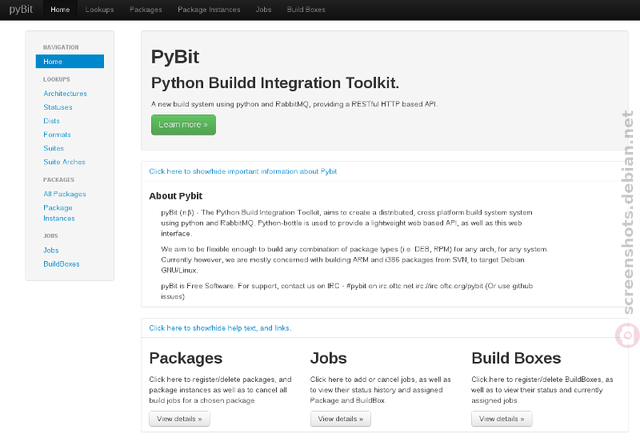Click the LOOKUPS sidebar section label
640x446 pixels.
[57, 79]
